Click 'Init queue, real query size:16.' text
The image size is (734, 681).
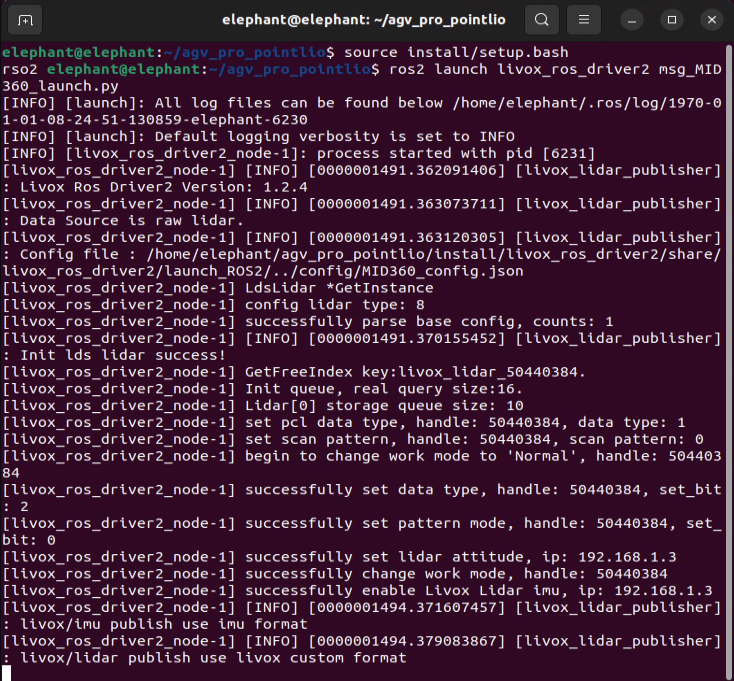384,389
